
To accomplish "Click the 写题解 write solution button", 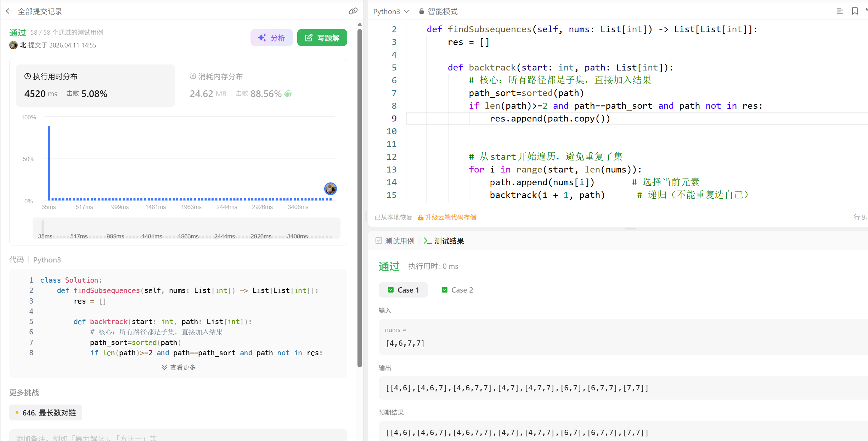I will 322,38.
